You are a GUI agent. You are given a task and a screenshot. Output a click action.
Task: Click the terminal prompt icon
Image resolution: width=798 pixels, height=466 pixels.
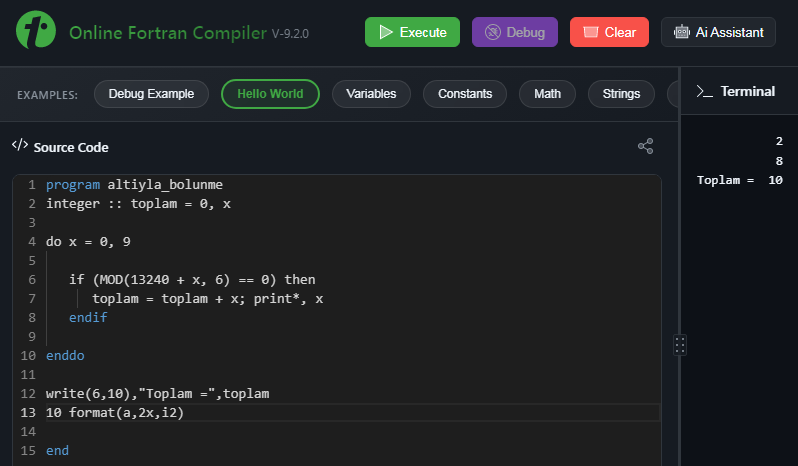(704, 92)
